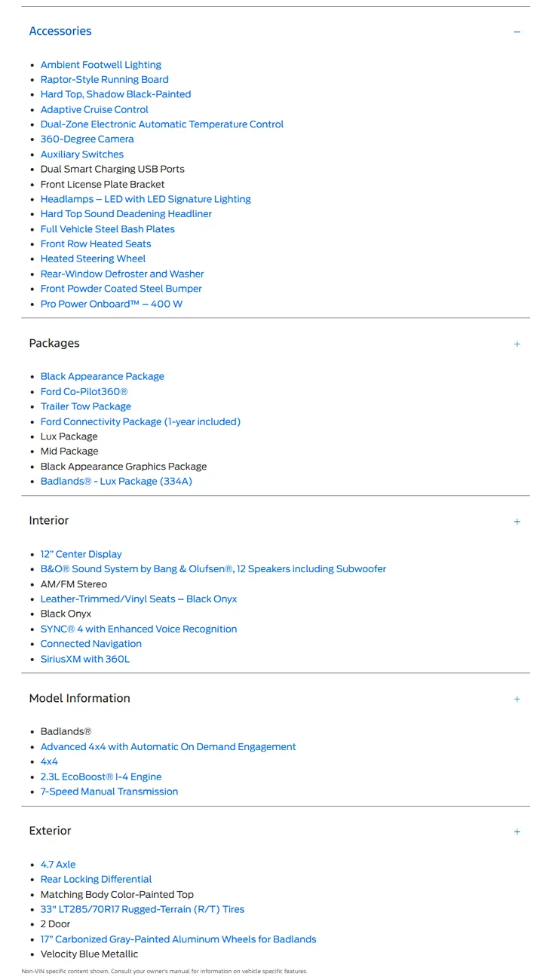Toggle the Exterior section plus icon
The image size is (546, 980).
(x=517, y=832)
